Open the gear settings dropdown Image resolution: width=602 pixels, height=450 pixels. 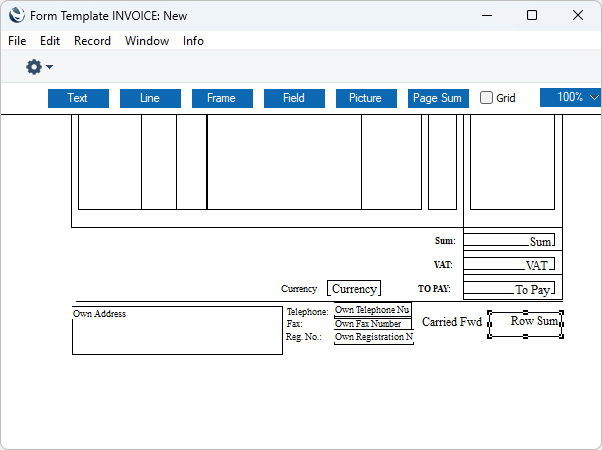(39, 67)
